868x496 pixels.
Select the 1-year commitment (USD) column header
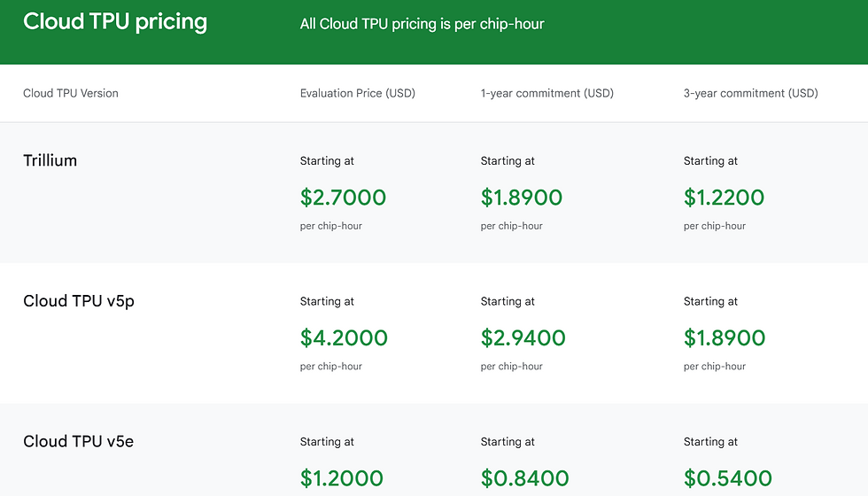pos(547,93)
